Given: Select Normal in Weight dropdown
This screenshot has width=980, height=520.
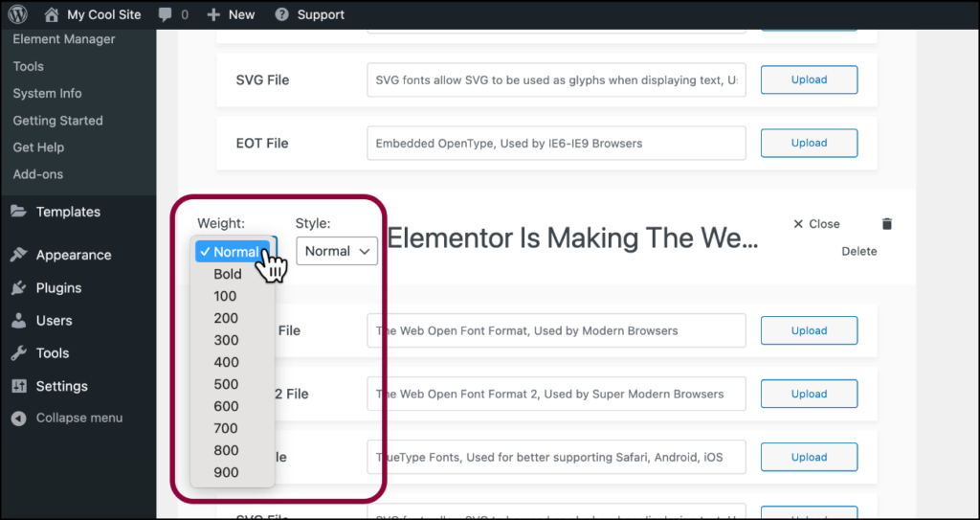Looking at the screenshot, I should coord(233,252).
